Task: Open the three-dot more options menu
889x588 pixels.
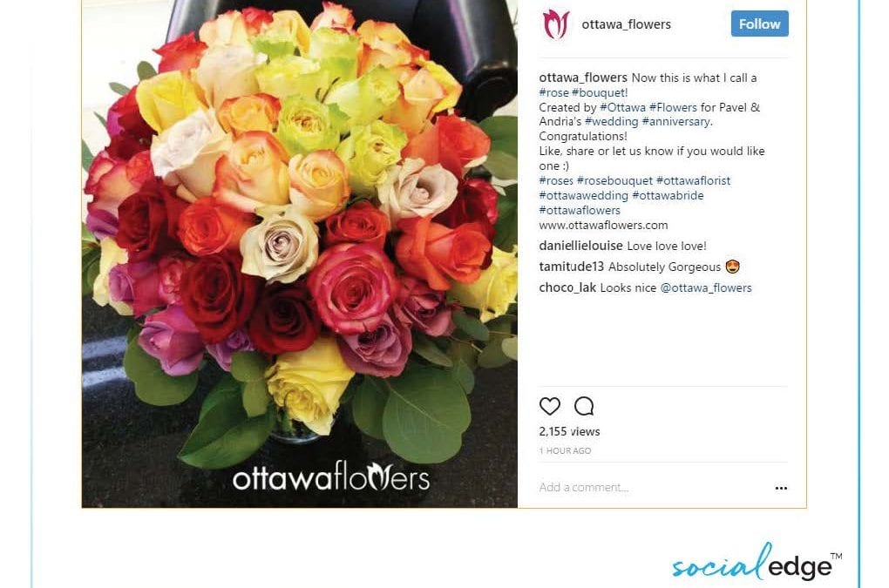Action: pyautogui.click(x=781, y=488)
